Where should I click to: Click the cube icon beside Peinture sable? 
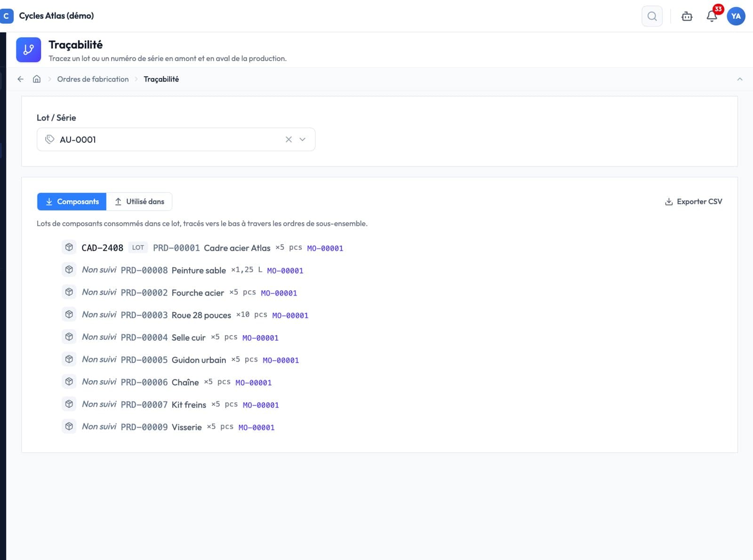click(69, 270)
